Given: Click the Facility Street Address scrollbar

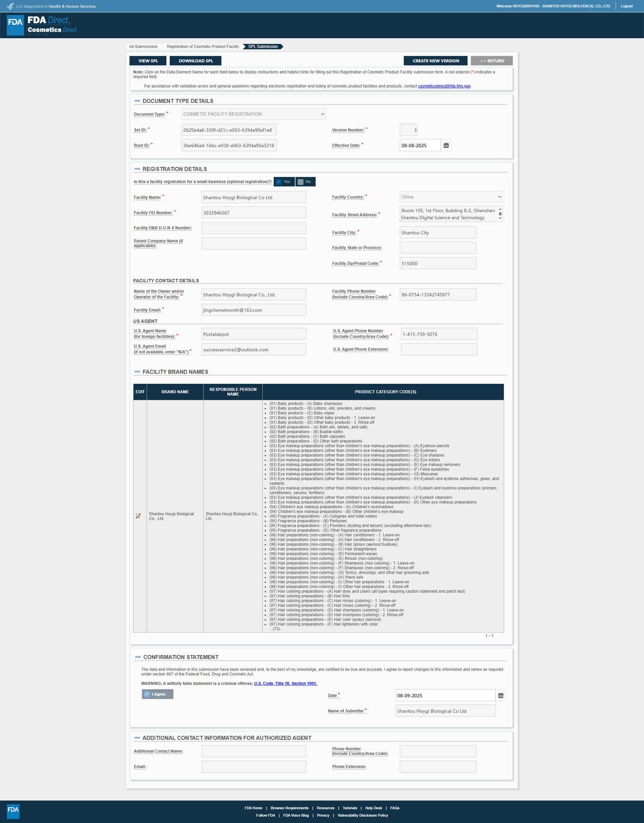Looking at the screenshot, I should pos(500,214).
